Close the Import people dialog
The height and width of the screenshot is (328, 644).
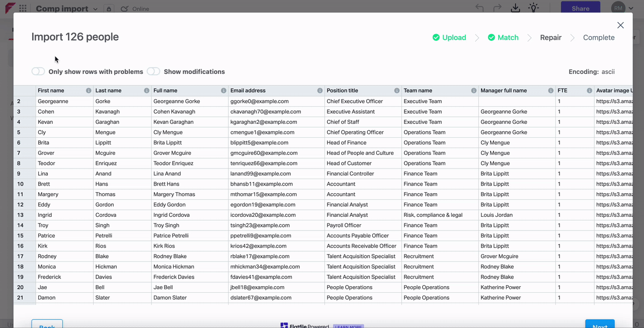point(620,25)
